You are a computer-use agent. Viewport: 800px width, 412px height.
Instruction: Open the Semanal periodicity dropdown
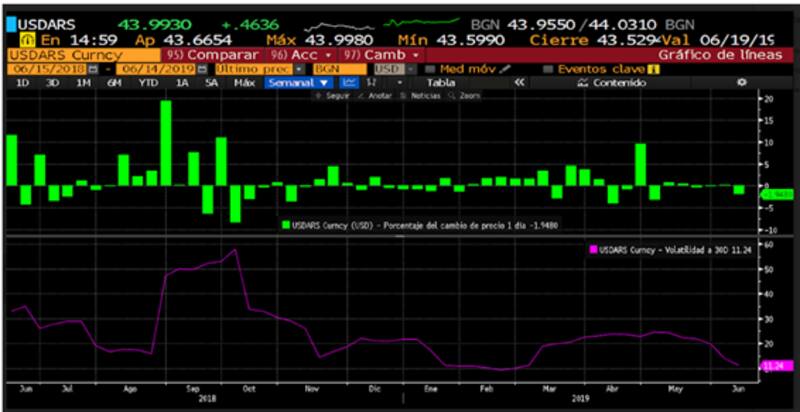click(298, 83)
